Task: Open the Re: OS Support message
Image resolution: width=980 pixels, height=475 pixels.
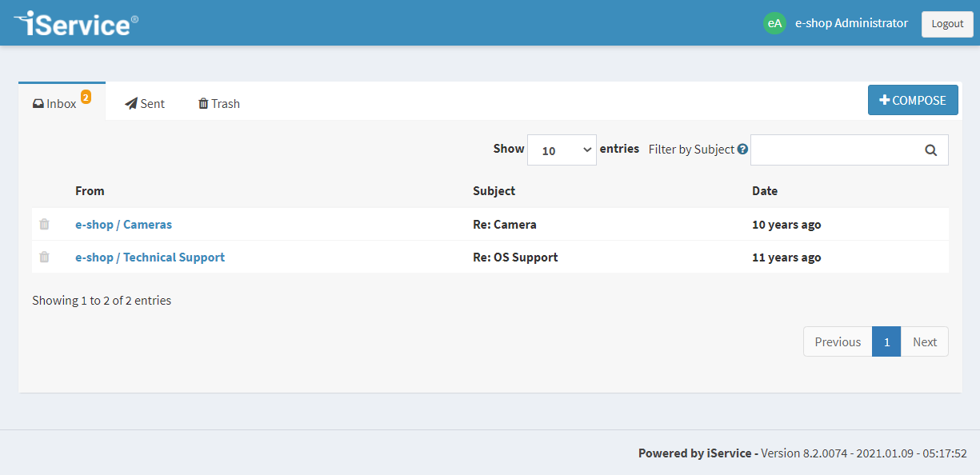Action: [515, 257]
